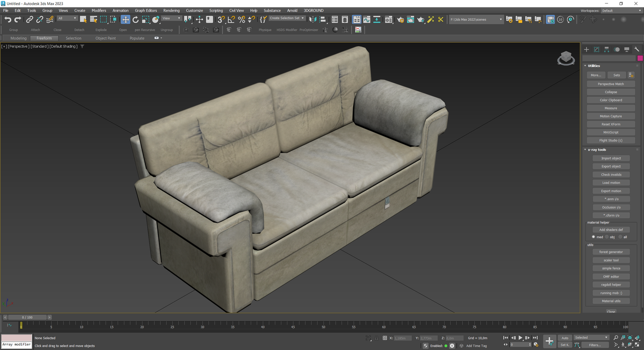The height and width of the screenshot is (350, 644).
Task: Activate the Angle Snap toggle
Action: (231, 20)
